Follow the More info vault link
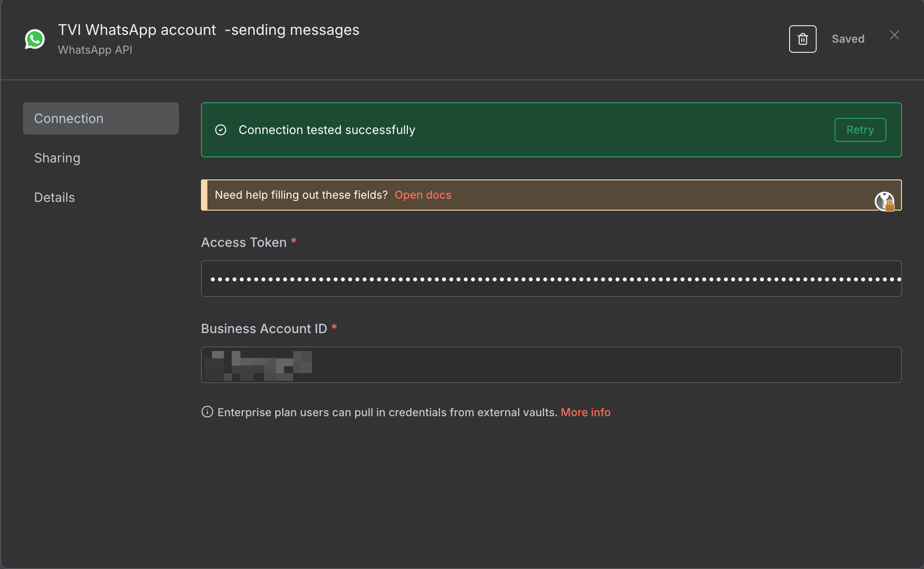 tap(585, 412)
